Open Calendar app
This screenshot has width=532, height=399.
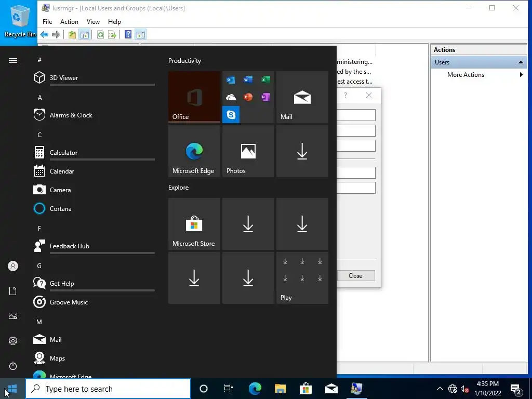coord(94,171)
